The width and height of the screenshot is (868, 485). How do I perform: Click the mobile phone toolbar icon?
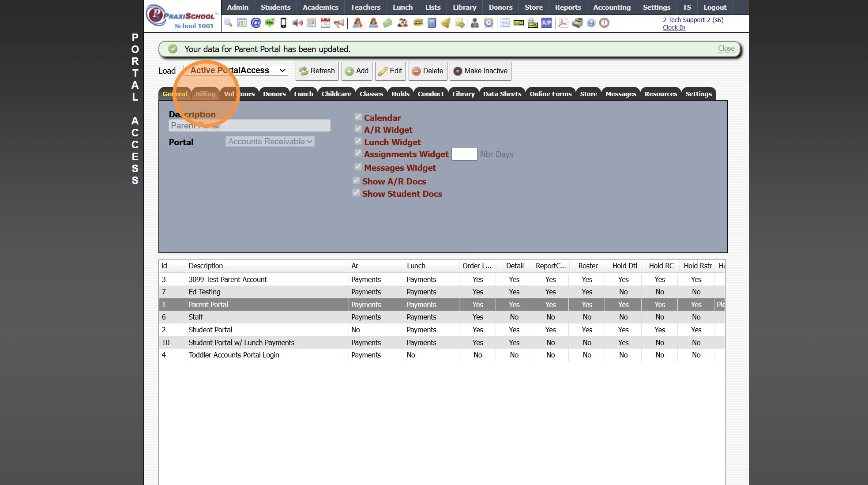283,23
